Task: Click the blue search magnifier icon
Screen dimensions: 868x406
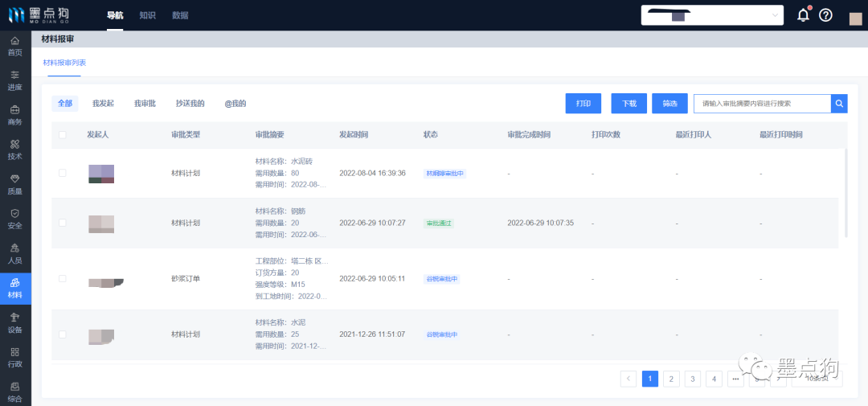Action: [x=838, y=103]
